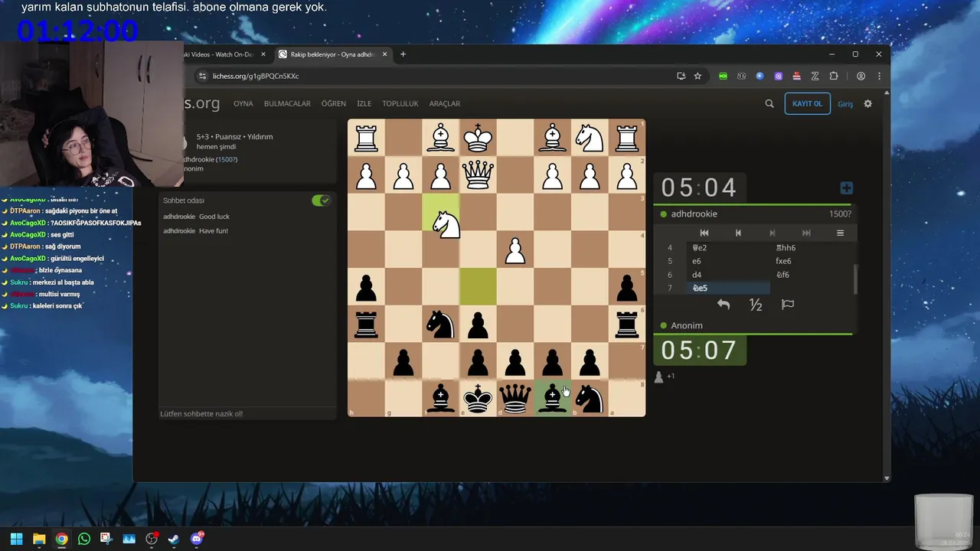Jump to last move in move list

(805, 233)
